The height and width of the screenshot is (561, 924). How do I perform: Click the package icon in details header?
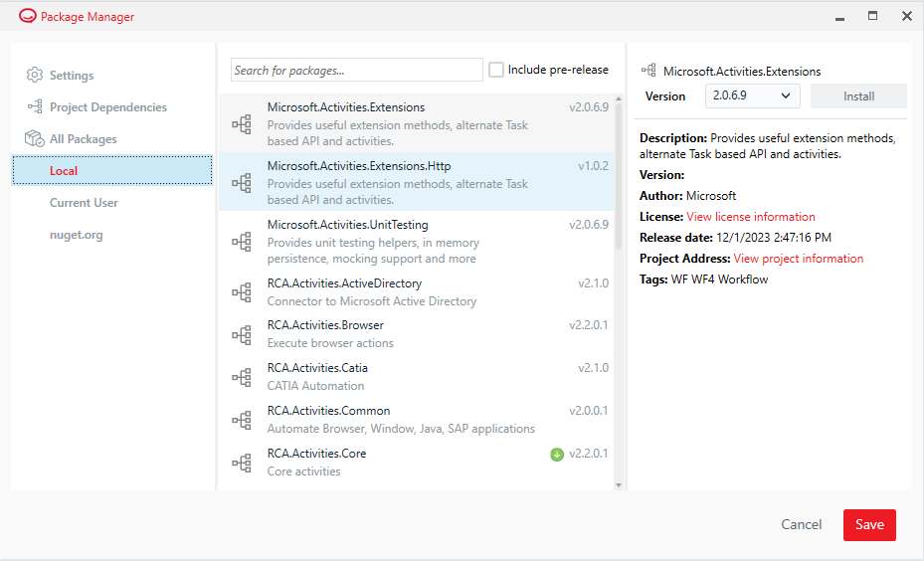point(648,71)
